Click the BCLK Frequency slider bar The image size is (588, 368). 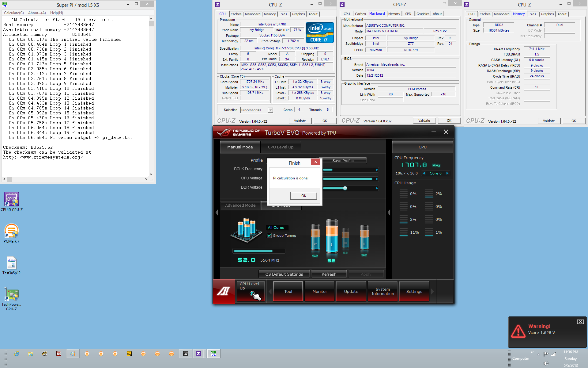(x=349, y=170)
